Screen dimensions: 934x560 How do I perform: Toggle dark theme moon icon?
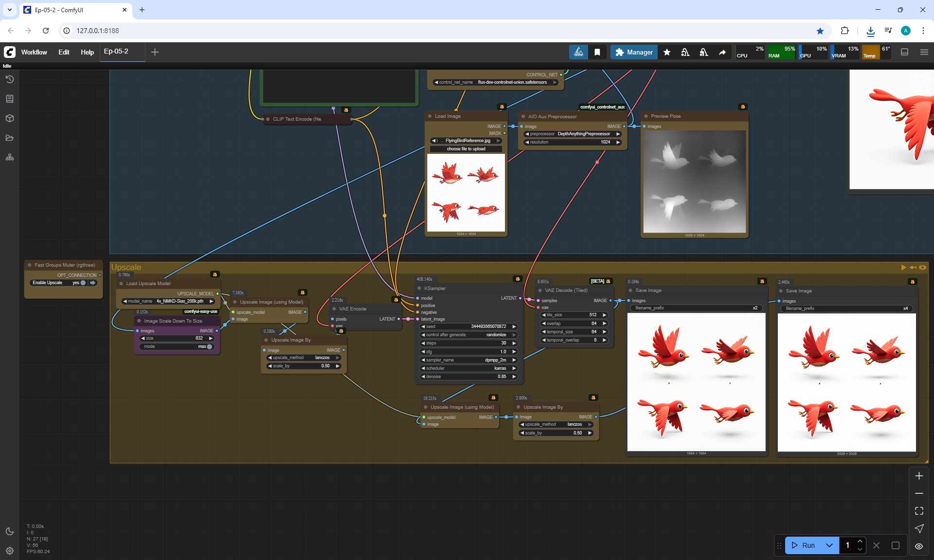click(x=10, y=531)
